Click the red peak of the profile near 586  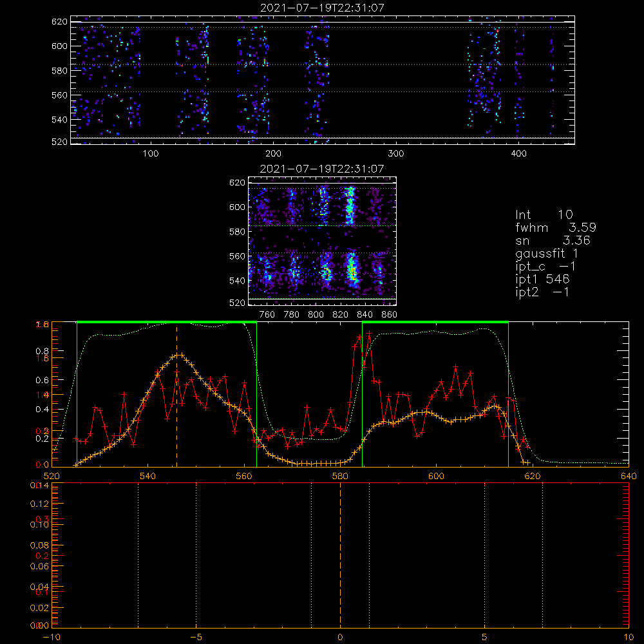click(369, 333)
